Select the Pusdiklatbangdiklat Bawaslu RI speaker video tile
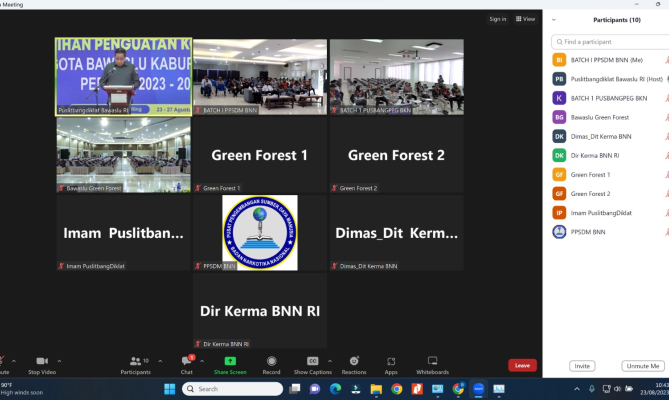The height and width of the screenshot is (400, 669). point(122,77)
